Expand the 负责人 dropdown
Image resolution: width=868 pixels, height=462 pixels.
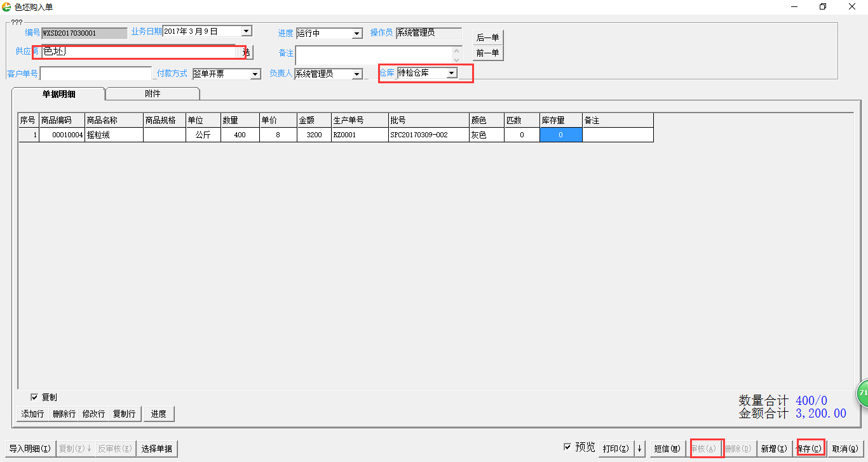357,74
